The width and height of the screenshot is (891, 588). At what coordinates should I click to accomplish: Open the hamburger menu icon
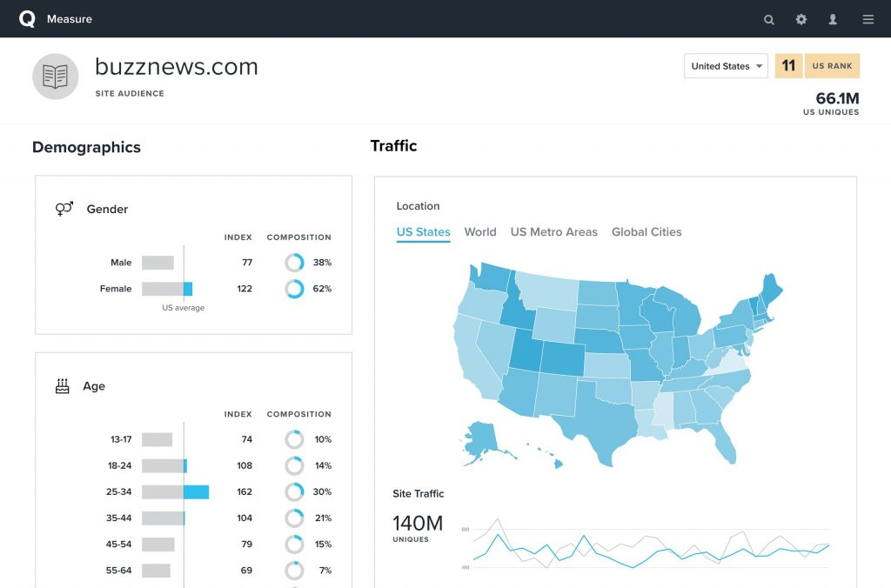point(868,19)
